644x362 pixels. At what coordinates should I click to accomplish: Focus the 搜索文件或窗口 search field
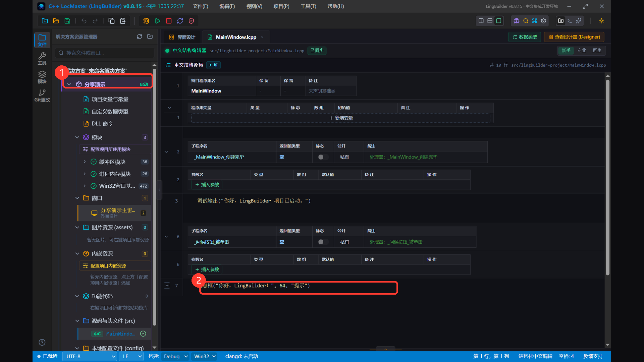[x=105, y=53]
